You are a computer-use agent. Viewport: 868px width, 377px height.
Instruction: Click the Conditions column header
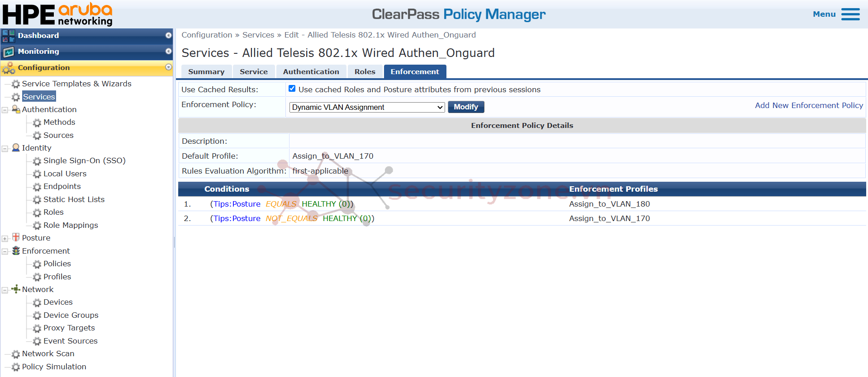click(227, 189)
